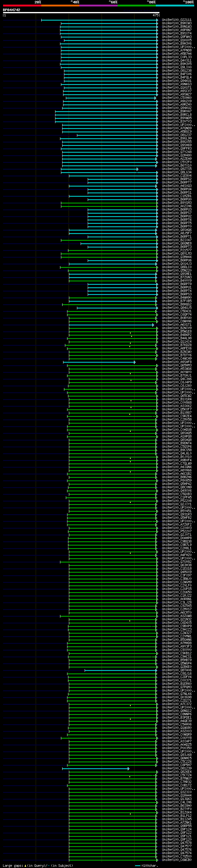Select the UniRef100_A6XGT1 label

click(x=176, y=325)
